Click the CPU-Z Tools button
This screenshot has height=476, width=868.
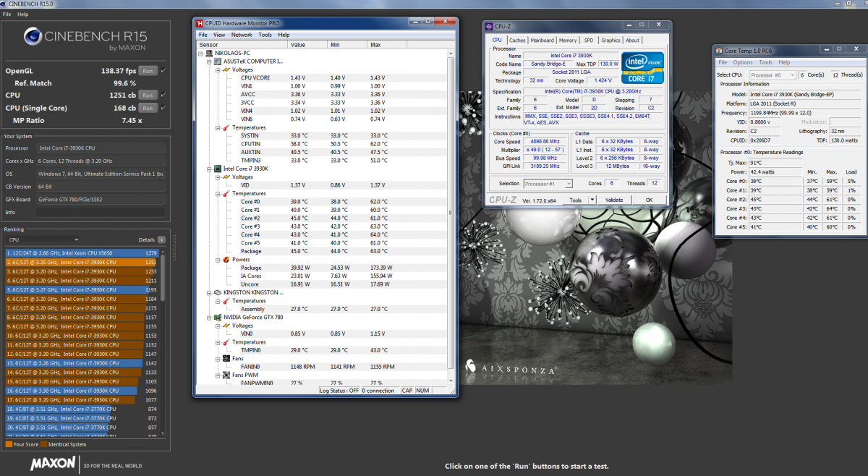576,200
